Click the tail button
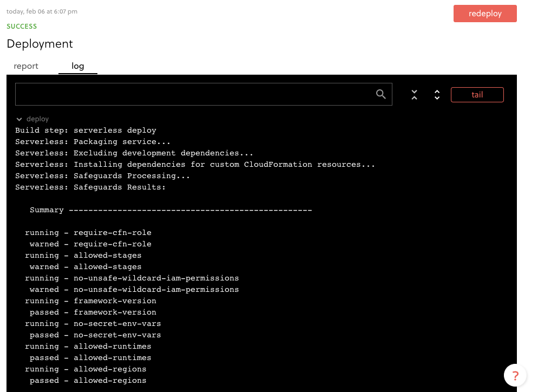 pyautogui.click(x=477, y=95)
